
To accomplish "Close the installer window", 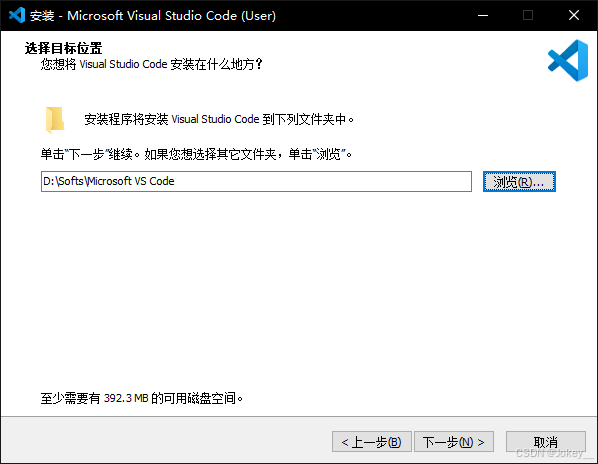I will tap(574, 15).
